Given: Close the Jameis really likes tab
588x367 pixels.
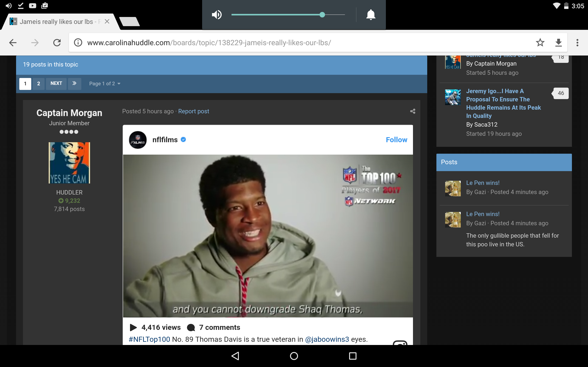Looking at the screenshot, I should (x=107, y=22).
